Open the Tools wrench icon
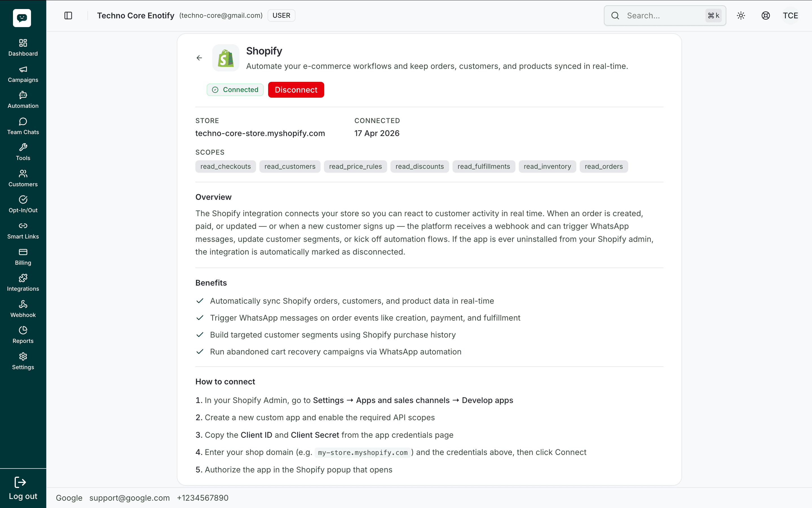812x508 pixels. click(x=23, y=147)
